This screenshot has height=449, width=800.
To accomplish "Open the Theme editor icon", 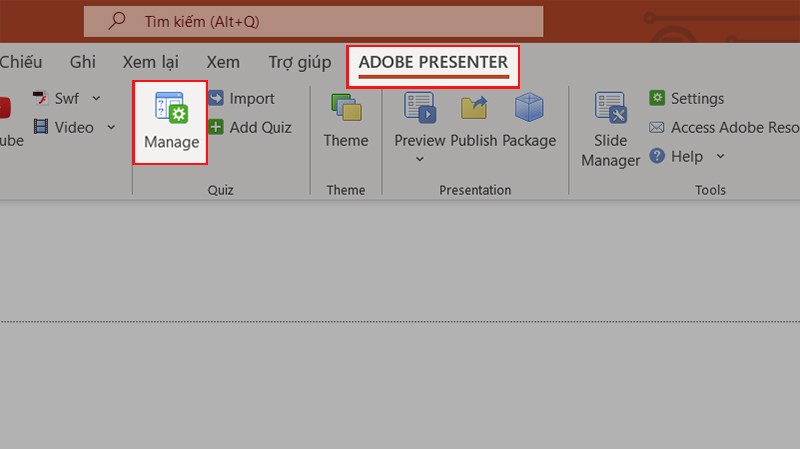I will pos(346,108).
